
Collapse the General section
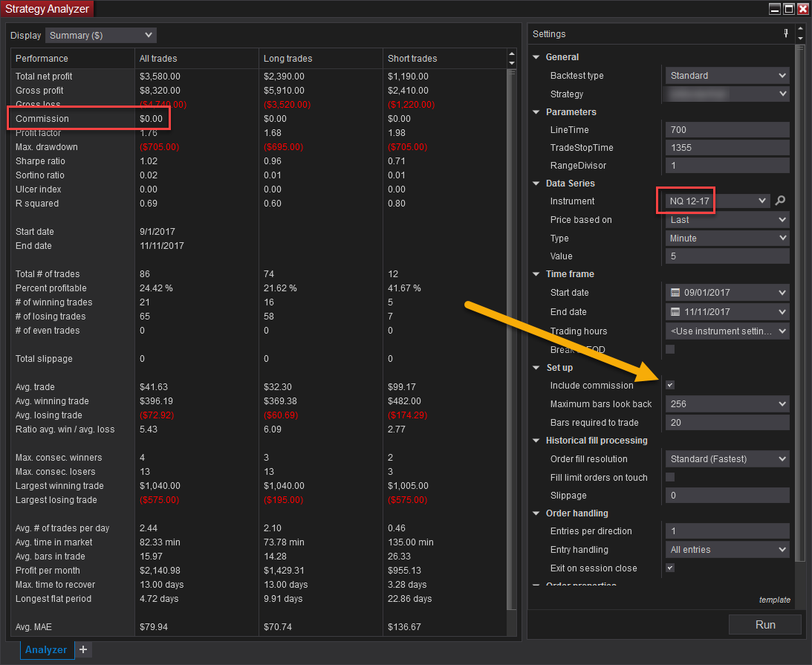tap(536, 57)
